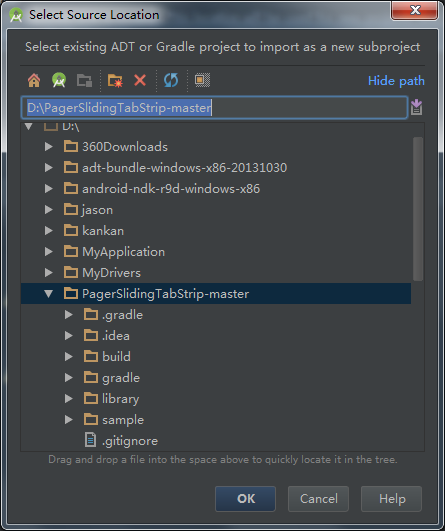Viewport: 445px width, 531px height.
Task: Create a new folder with the toolbar icon
Action: (x=115, y=81)
